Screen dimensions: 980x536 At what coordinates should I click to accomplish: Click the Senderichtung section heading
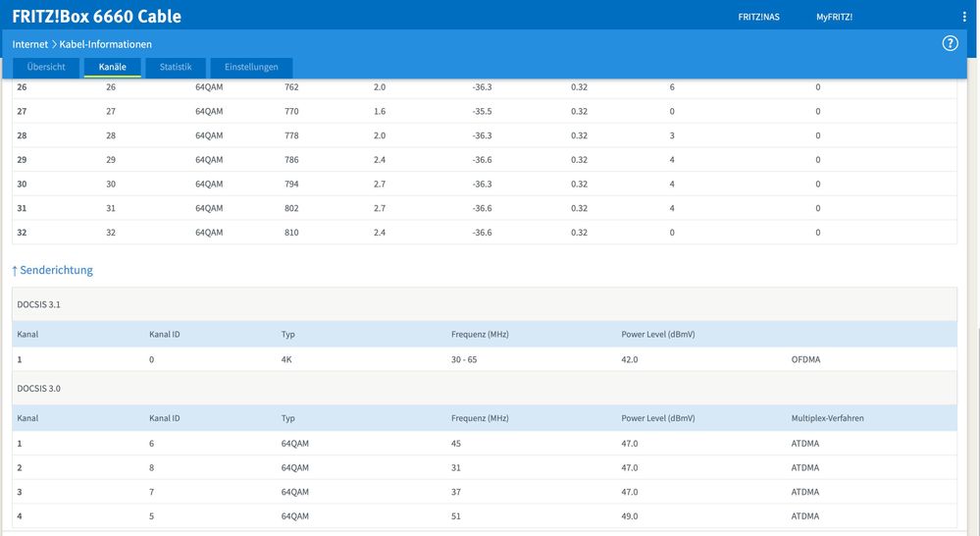point(56,270)
